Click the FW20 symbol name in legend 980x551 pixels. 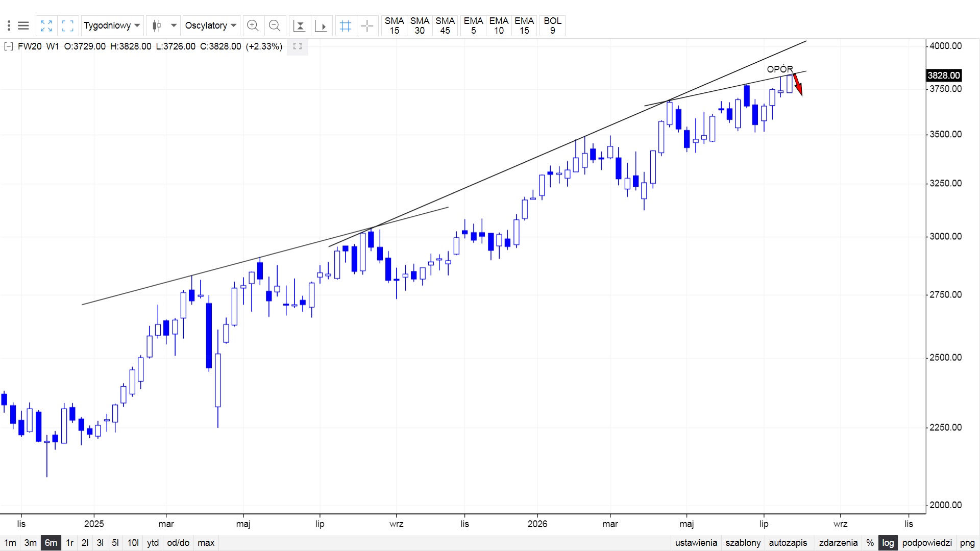click(x=30, y=46)
